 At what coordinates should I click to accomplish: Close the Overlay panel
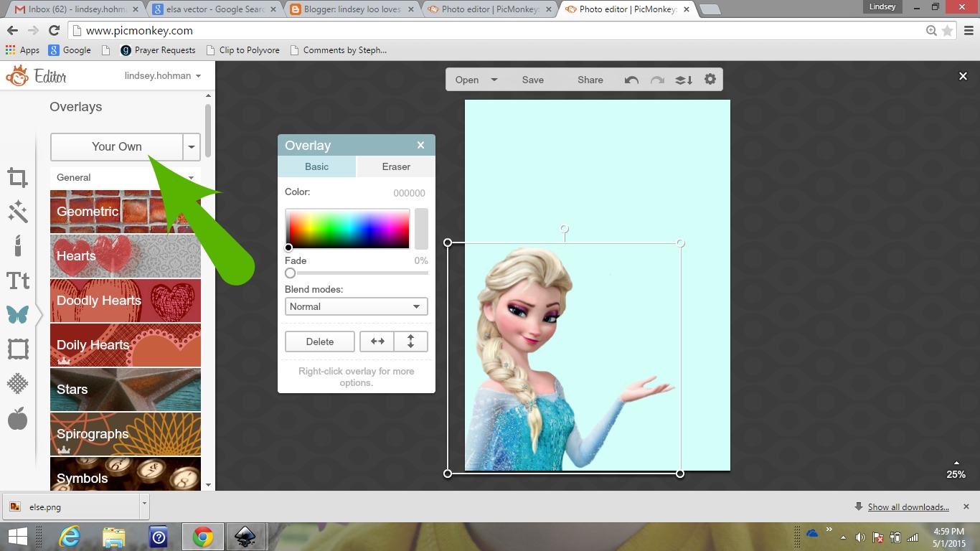pos(421,145)
